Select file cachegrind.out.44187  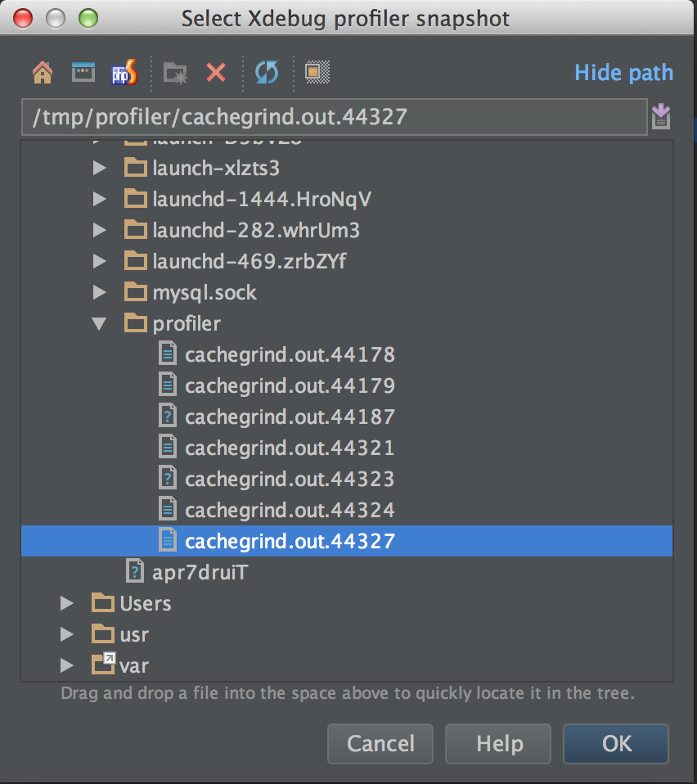pyautogui.click(x=290, y=417)
